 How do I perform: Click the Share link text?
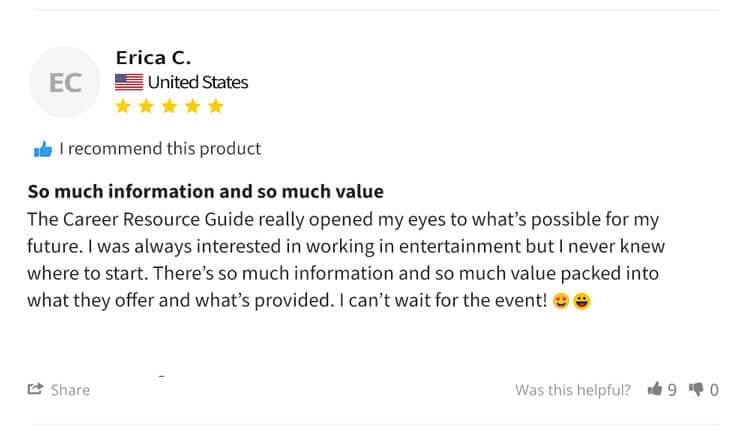click(70, 390)
